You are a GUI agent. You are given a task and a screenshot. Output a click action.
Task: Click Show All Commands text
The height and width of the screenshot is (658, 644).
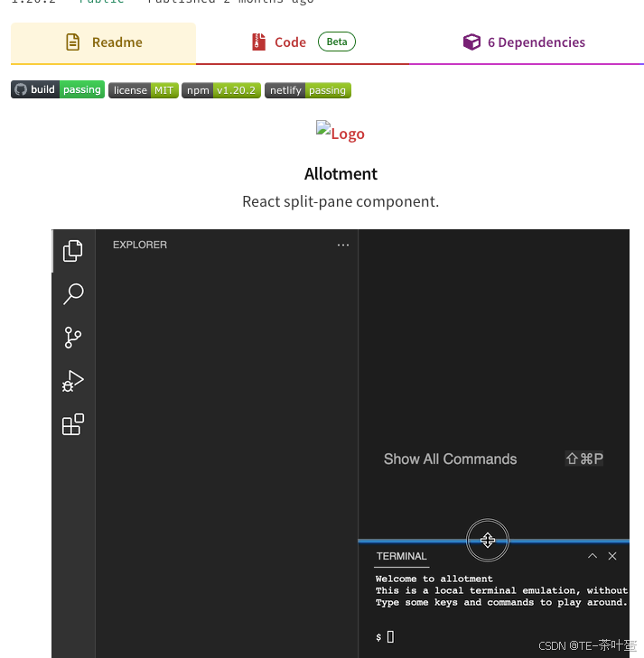pyautogui.click(x=450, y=459)
